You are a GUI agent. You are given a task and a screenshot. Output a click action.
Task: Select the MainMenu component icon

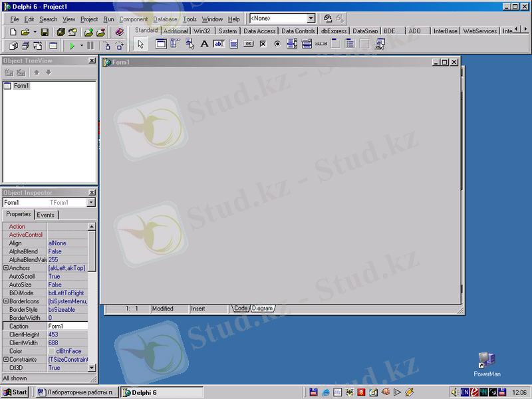175,45
